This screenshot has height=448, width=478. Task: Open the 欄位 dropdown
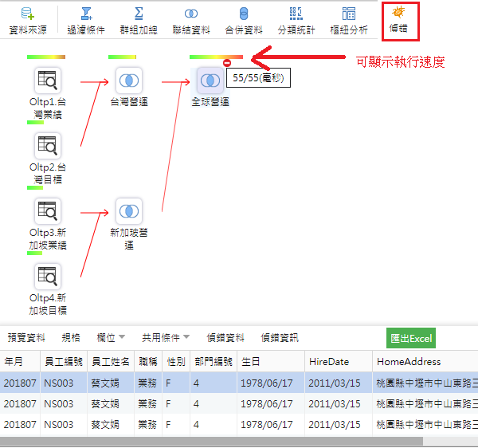click(111, 338)
